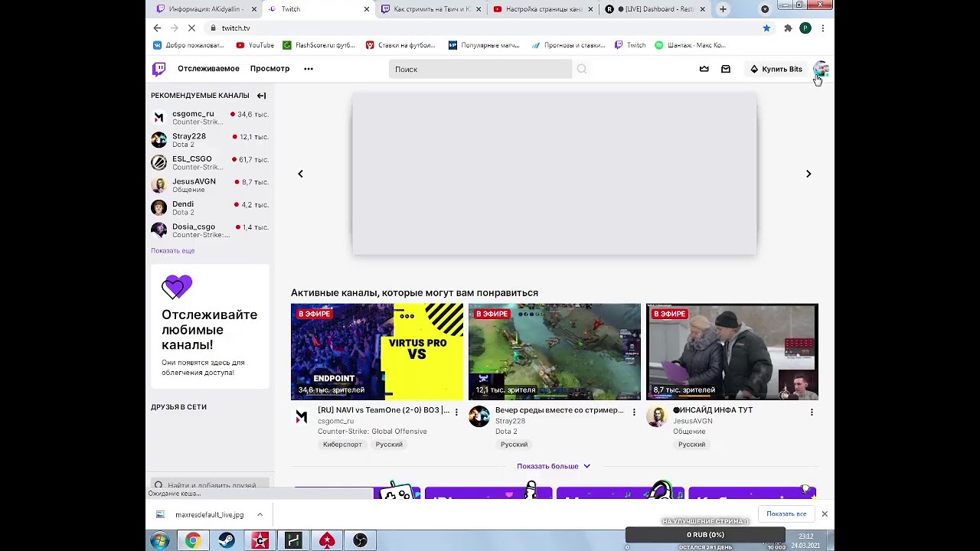Switch to LIVE Dashboard Restream tab
This screenshot has width=980, height=551.
653,9
